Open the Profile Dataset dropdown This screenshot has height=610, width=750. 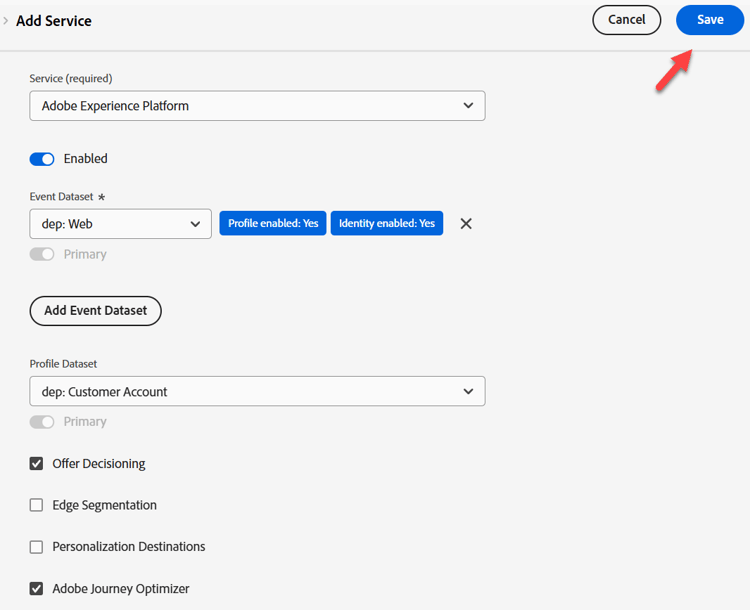coord(257,391)
